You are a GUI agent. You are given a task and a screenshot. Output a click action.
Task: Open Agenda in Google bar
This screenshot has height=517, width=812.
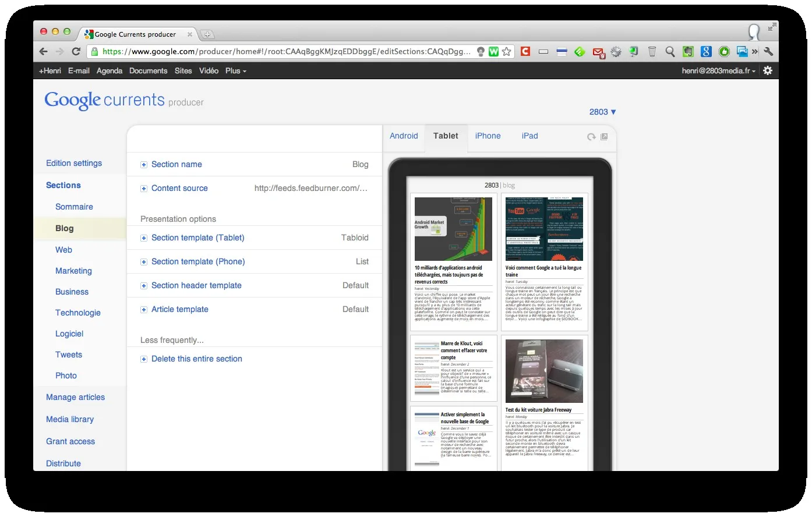coord(110,70)
